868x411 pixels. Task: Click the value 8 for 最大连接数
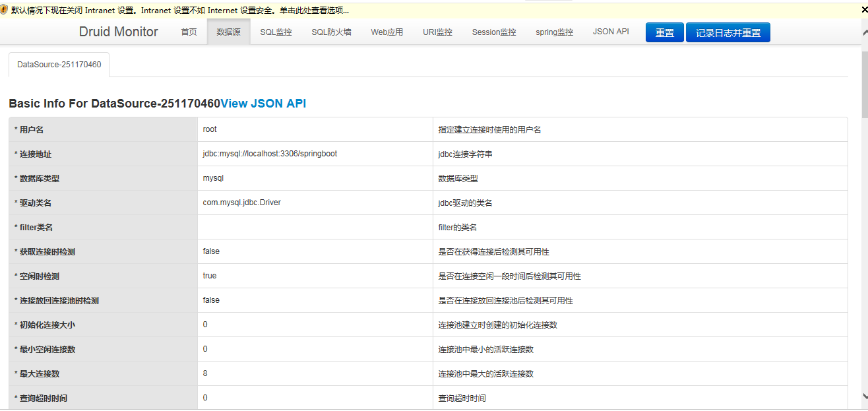205,373
